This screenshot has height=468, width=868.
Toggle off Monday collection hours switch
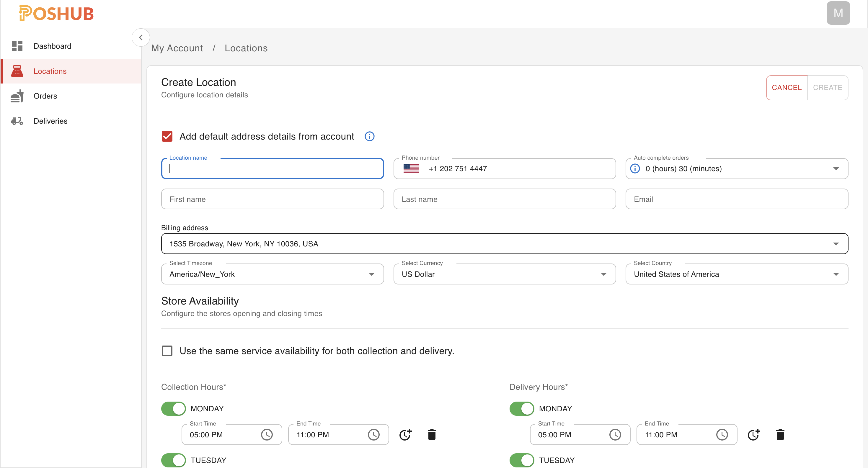[174, 409]
